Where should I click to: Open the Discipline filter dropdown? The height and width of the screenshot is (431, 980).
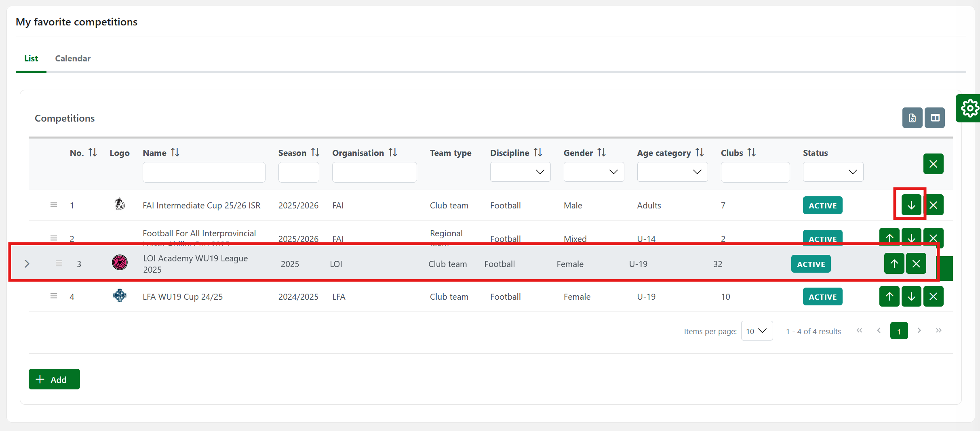pyautogui.click(x=520, y=172)
